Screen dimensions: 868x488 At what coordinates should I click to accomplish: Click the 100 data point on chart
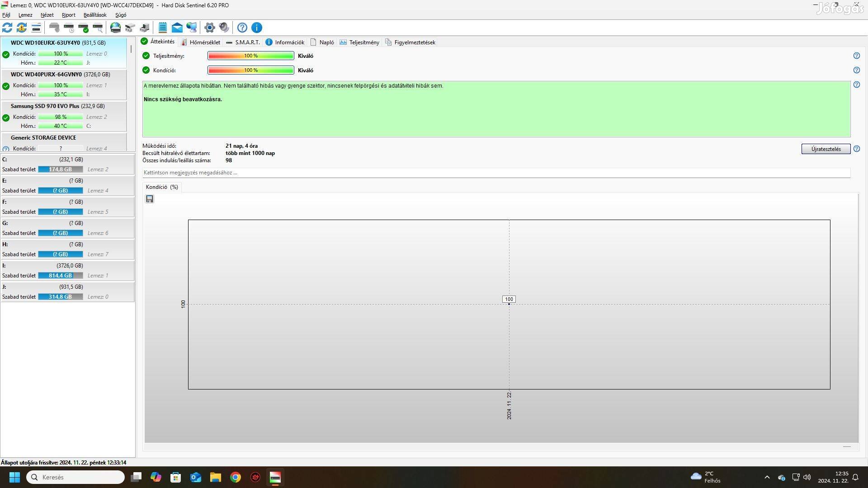coord(509,304)
